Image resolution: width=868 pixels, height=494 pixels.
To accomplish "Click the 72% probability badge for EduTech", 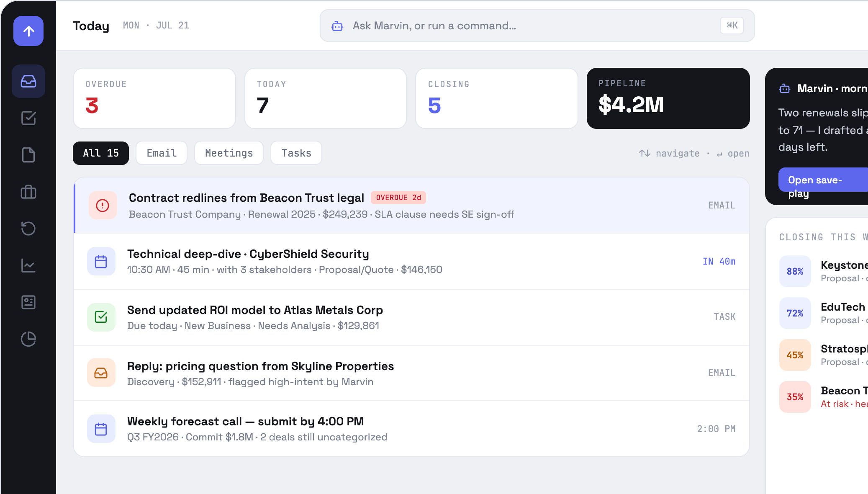I will click(795, 313).
